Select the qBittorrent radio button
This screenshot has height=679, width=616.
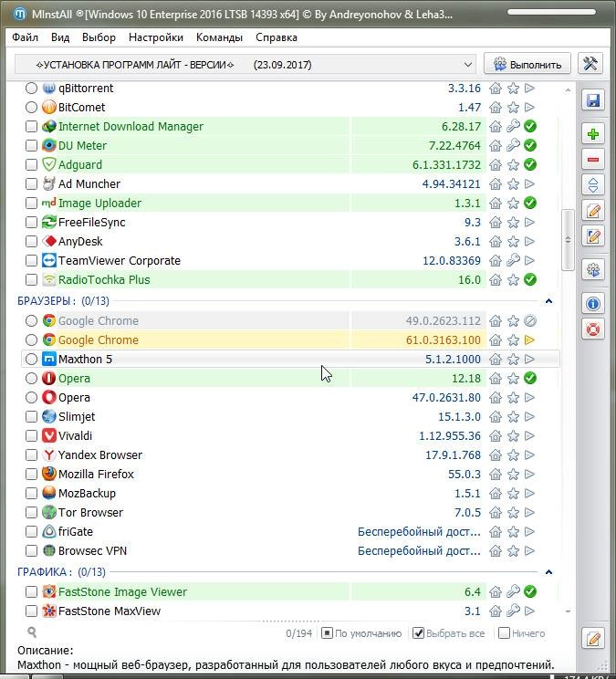point(31,88)
